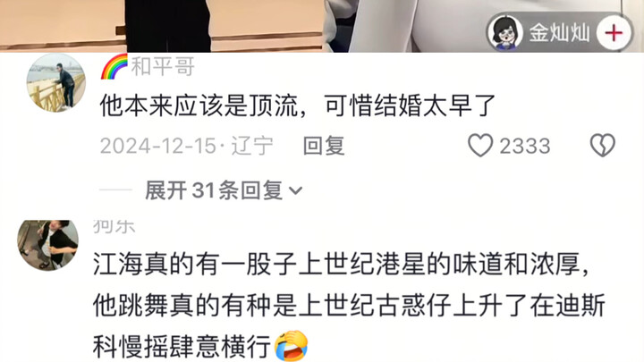Tap the video area above the comments

tap(322, 26)
